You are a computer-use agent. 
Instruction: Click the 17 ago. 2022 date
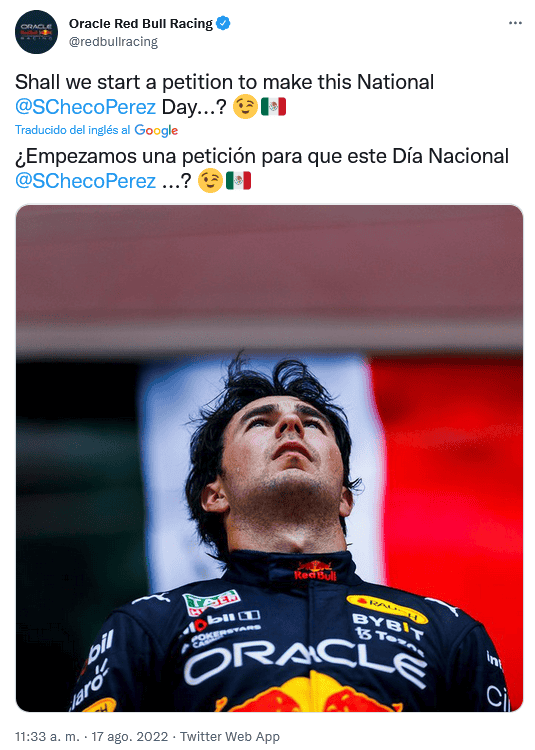click(130, 737)
